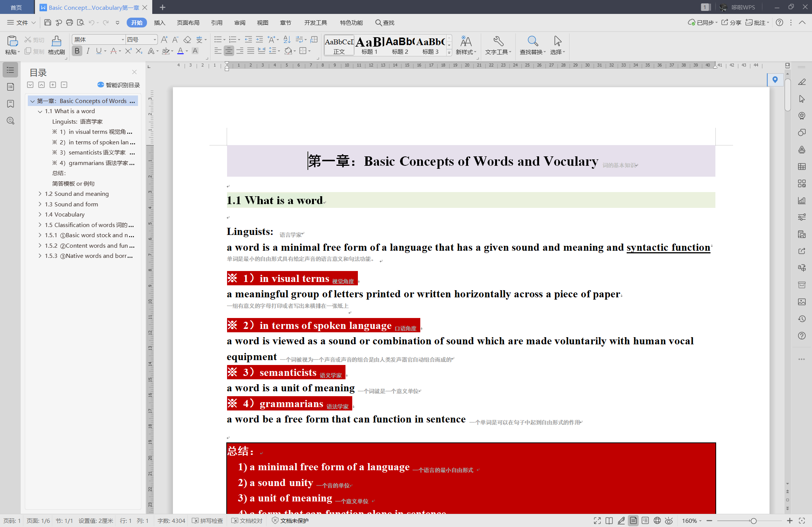This screenshot has height=527, width=812.
Task: Apply subscript with the X₂ icon
Action: point(139,51)
